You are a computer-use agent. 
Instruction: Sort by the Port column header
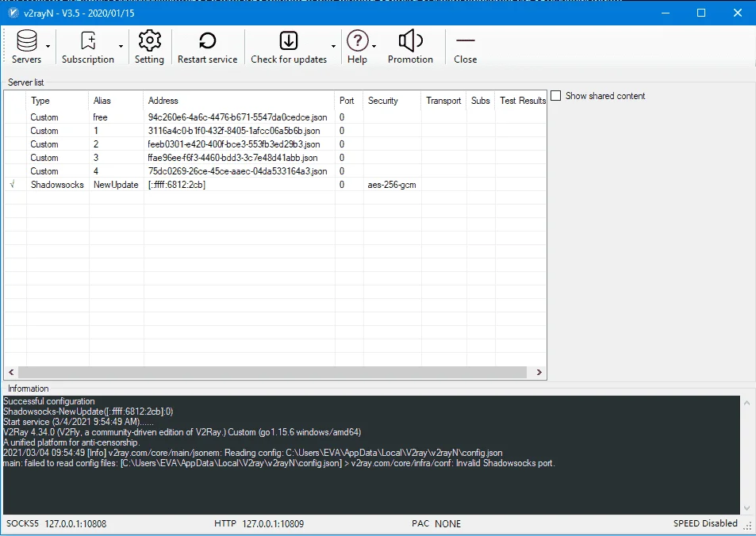tap(348, 100)
